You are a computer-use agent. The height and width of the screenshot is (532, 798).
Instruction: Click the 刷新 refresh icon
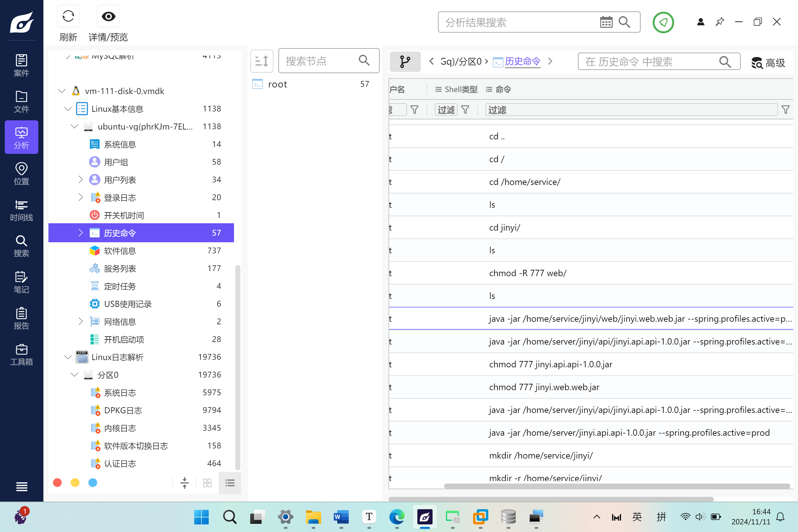[x=68, y=16]
